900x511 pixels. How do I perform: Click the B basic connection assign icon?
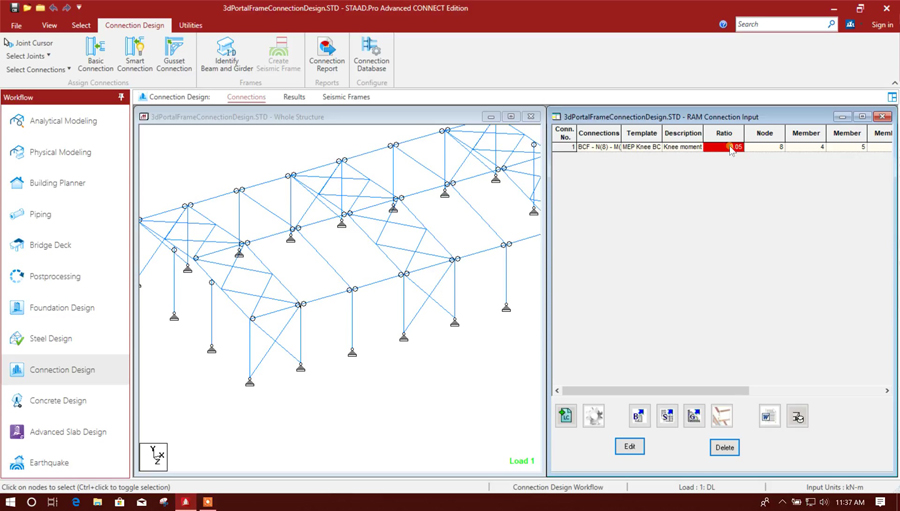[x=638, y=416]
